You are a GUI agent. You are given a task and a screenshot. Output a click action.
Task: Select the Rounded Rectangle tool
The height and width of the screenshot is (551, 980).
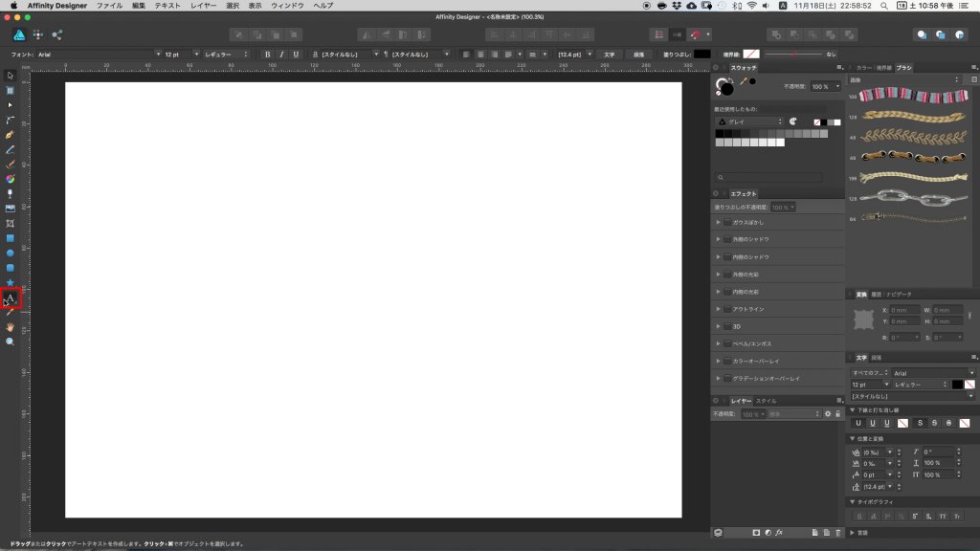[x=10, y=268]
